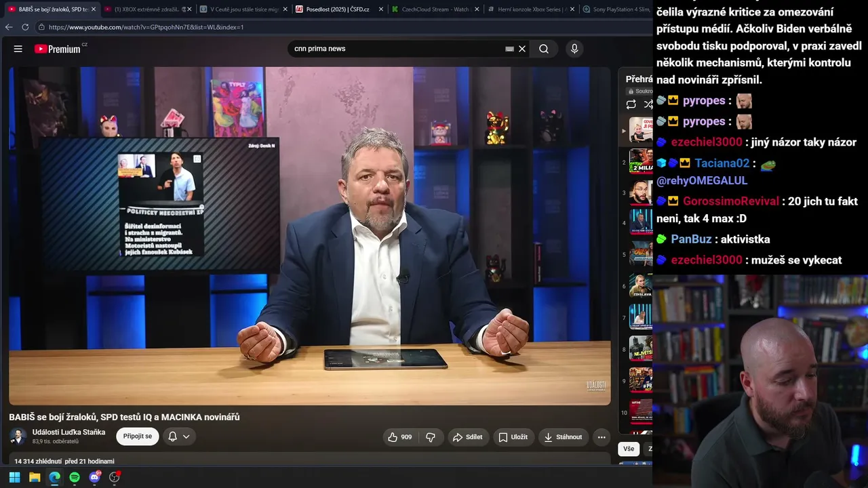Click the cnn prima news search field
This screenshot has height=488, width=868.
point(397,49)
